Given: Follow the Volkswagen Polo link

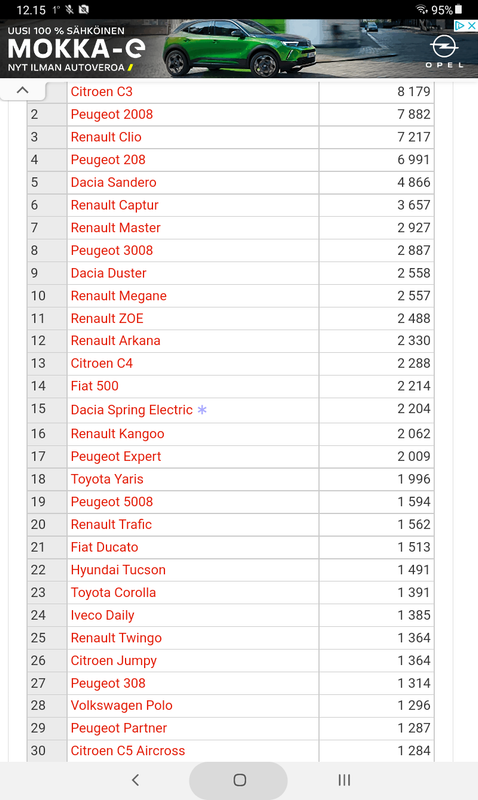Looking at the screenshot, I should pos(122,706).
